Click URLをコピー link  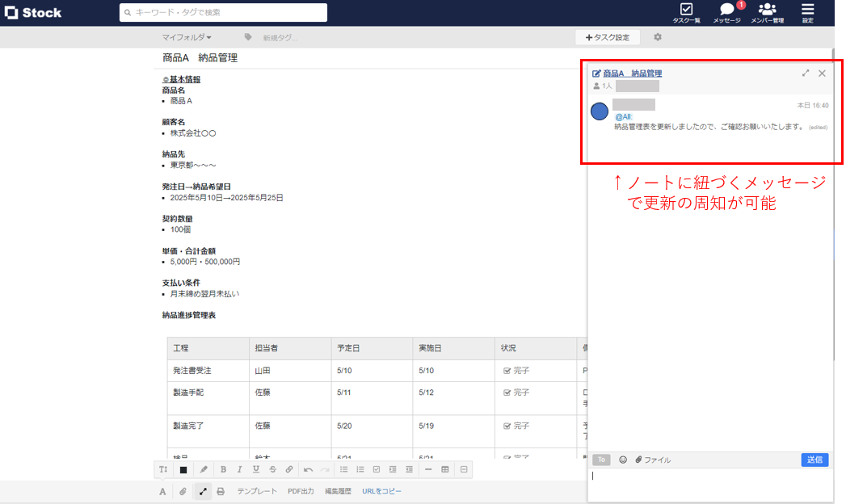(x=381, y=492)
